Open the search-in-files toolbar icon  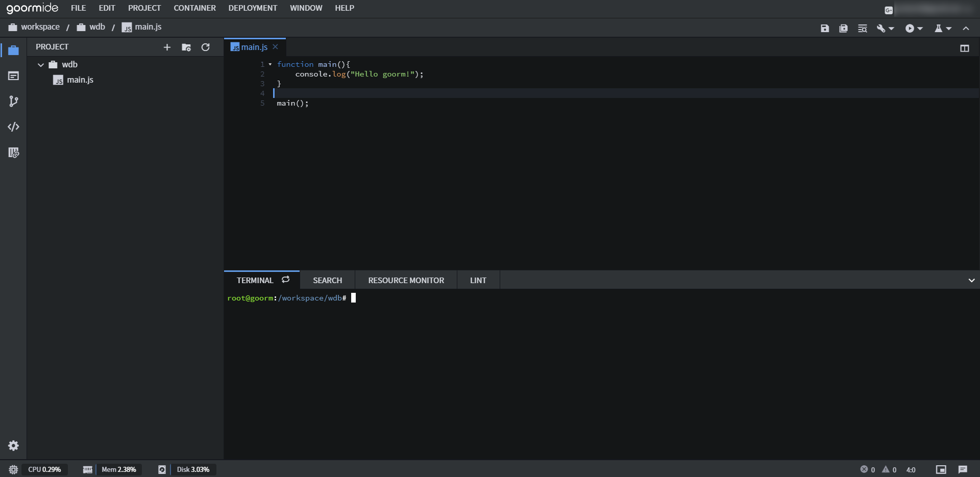tap(862, 29)
